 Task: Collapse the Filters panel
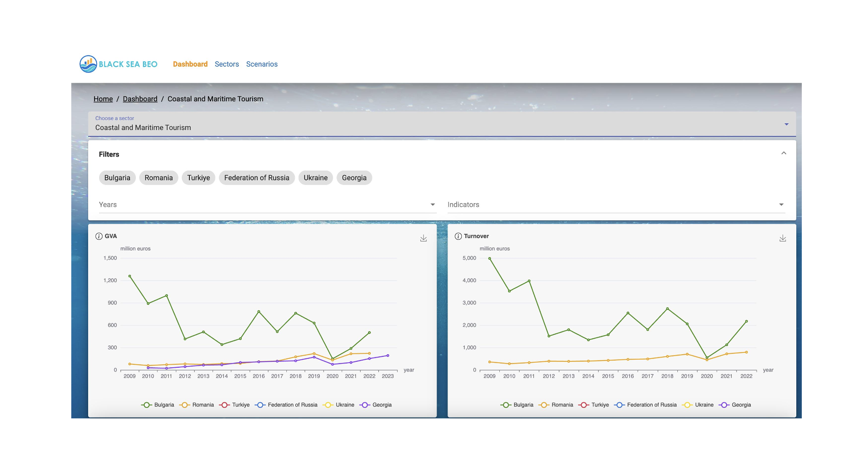point(784,153)
